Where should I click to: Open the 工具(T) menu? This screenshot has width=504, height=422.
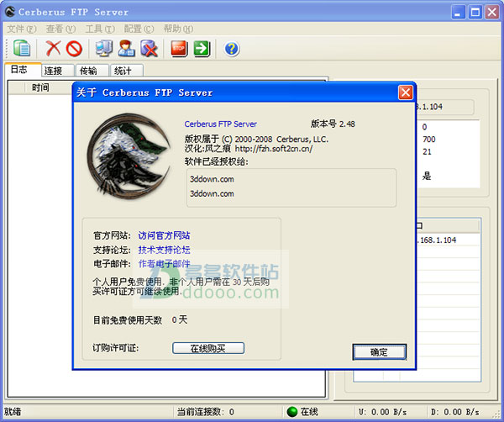pyautogui.click(x=100, y=29)
